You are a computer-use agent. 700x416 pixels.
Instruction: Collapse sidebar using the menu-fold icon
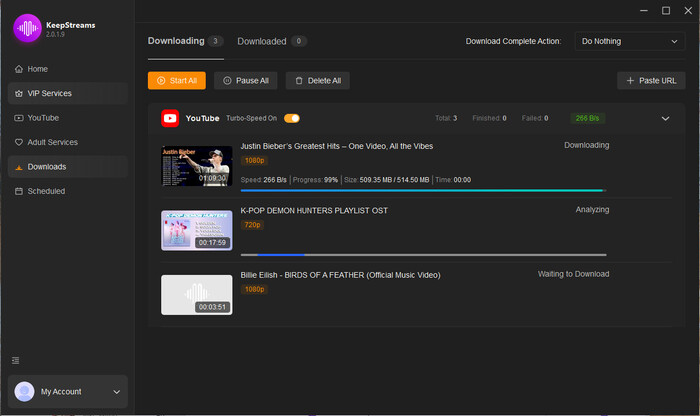pyautogui.click(x=15, y=360)
